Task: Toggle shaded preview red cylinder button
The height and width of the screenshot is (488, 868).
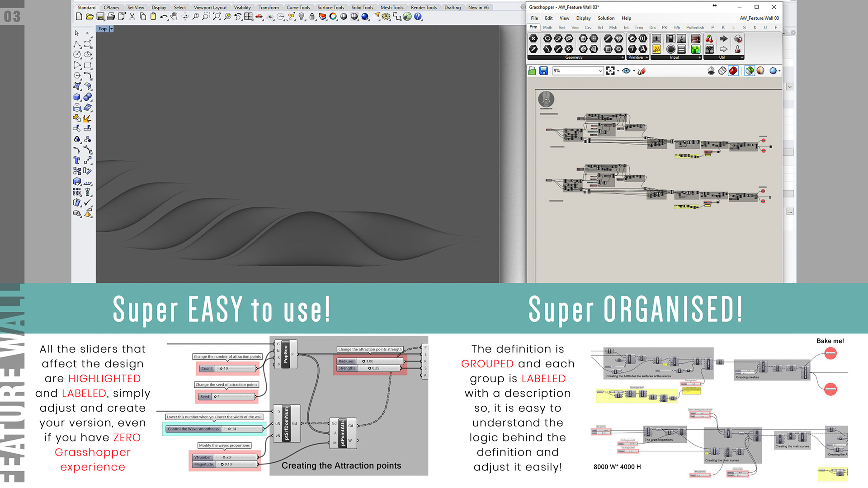Action: [x=733, y=71]
